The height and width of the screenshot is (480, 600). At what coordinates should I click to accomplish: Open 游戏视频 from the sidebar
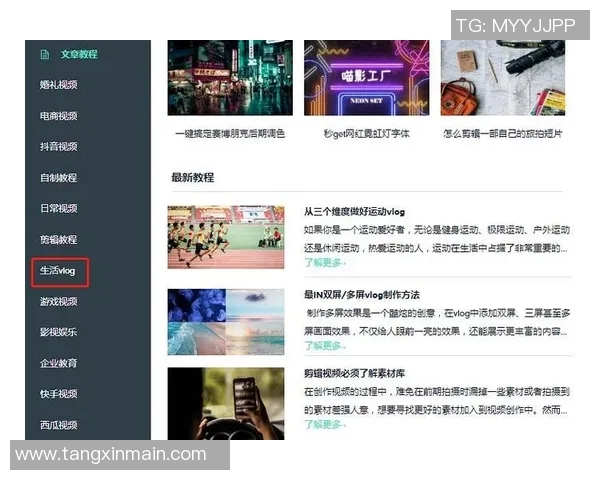tap(58, 302)
